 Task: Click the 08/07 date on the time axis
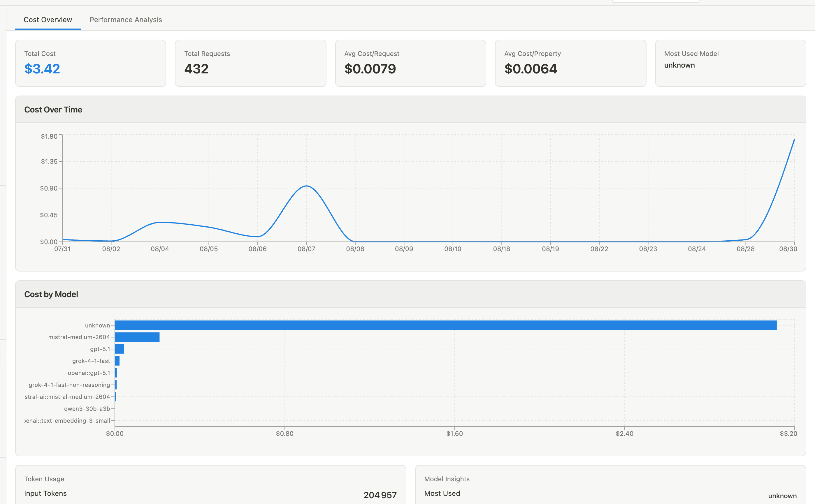point(306,249)
